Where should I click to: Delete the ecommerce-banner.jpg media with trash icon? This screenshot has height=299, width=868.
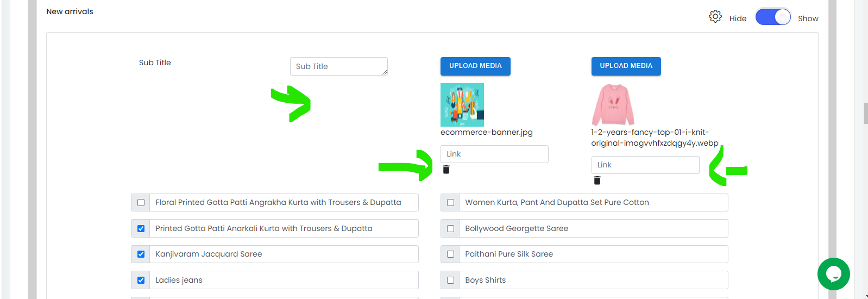(446, 170)
